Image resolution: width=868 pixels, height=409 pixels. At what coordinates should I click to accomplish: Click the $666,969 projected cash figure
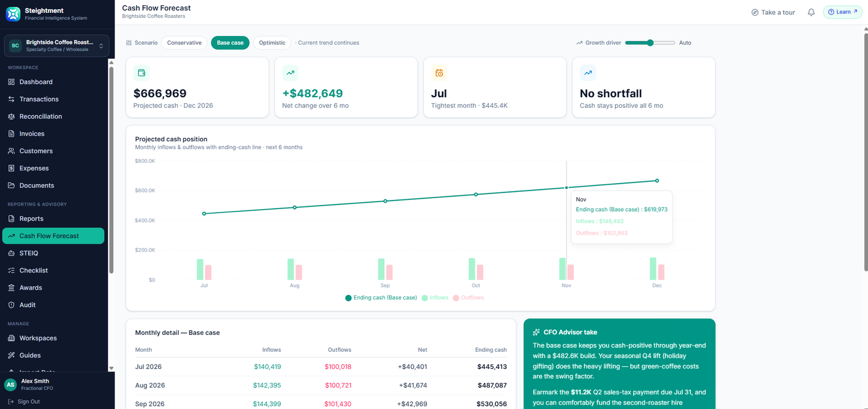coord(160,93)
